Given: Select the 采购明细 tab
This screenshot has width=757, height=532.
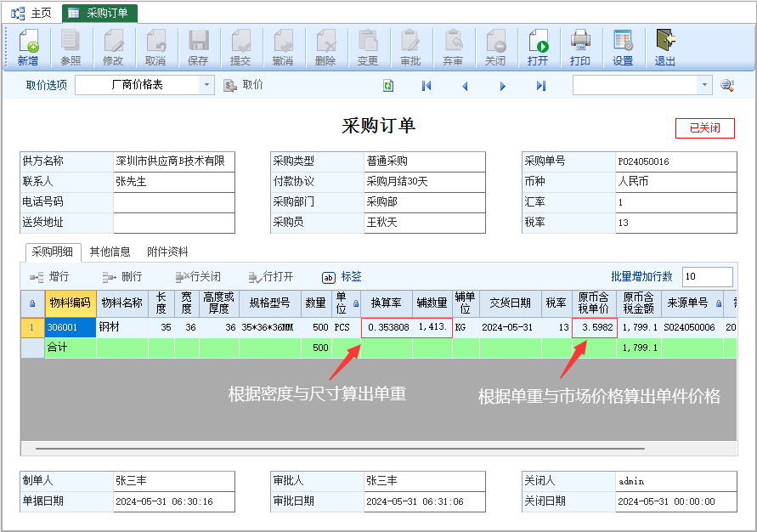Looking at the screenshot, I should (53, 252).
